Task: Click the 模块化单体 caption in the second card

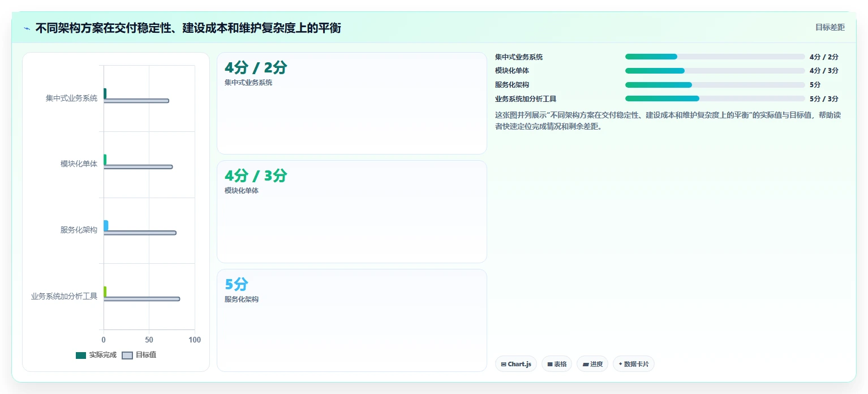Action: pos(242,191)
